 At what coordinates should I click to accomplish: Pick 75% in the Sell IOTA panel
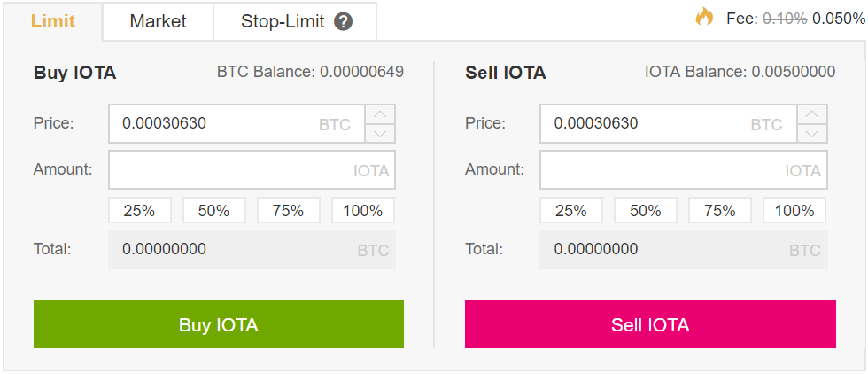tap(719, 211)
